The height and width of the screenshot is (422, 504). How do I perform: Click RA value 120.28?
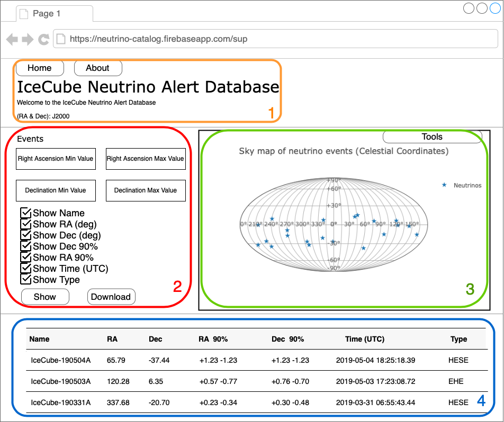point(118,381)
